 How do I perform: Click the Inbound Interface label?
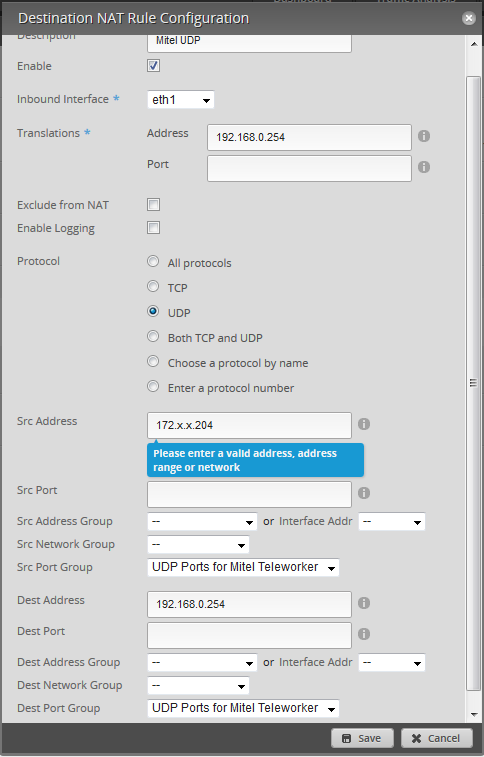pyautogui.click(x=63, y=99)
